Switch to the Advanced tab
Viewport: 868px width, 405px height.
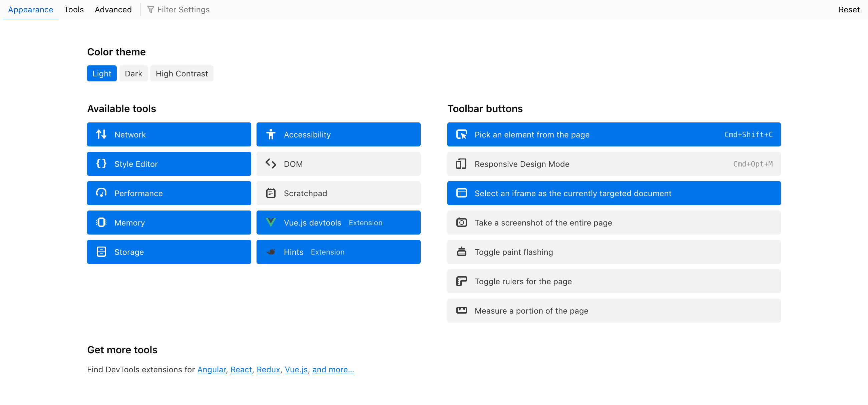tap(113, 9)
